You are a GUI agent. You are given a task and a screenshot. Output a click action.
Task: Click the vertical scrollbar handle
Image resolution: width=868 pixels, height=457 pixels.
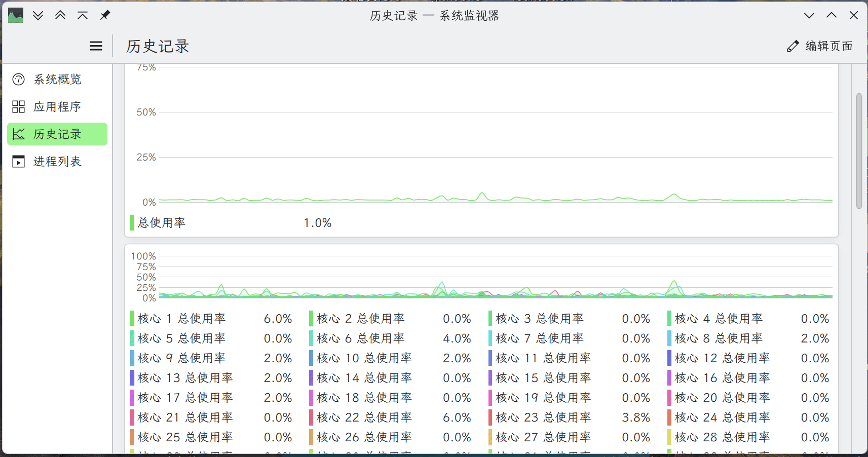coord(859,151)
